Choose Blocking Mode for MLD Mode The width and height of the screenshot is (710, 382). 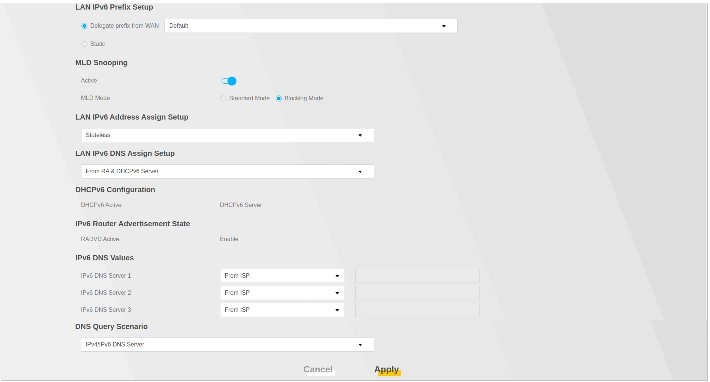[279, 98]
